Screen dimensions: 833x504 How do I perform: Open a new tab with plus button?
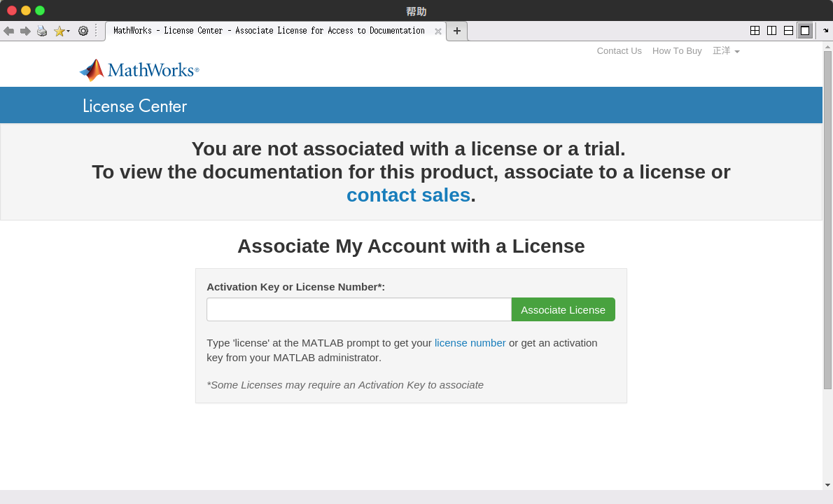click(x=457, y=31)
